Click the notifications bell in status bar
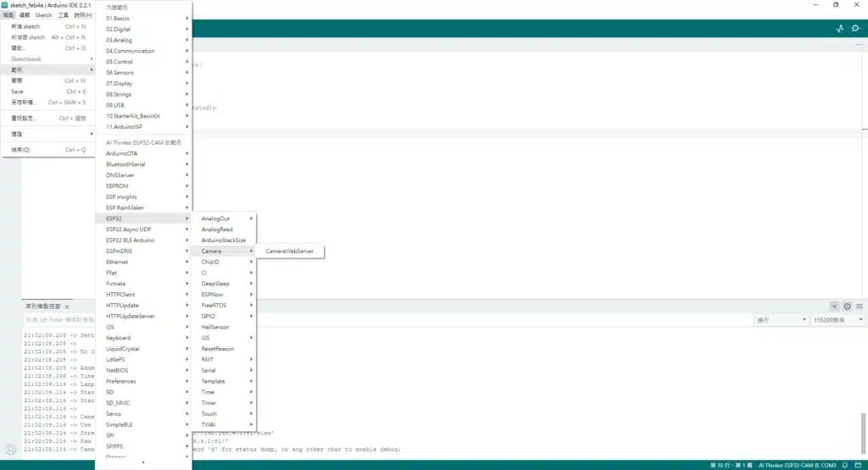Image resolution: width=868 pixels, height=470 pixels. coord(845,465)
